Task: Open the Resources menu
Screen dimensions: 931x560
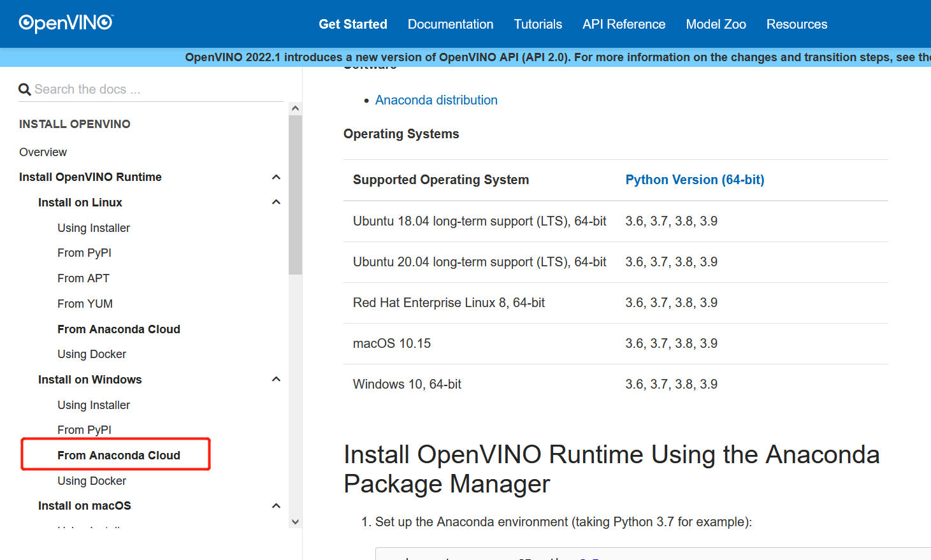Action: 796,24
